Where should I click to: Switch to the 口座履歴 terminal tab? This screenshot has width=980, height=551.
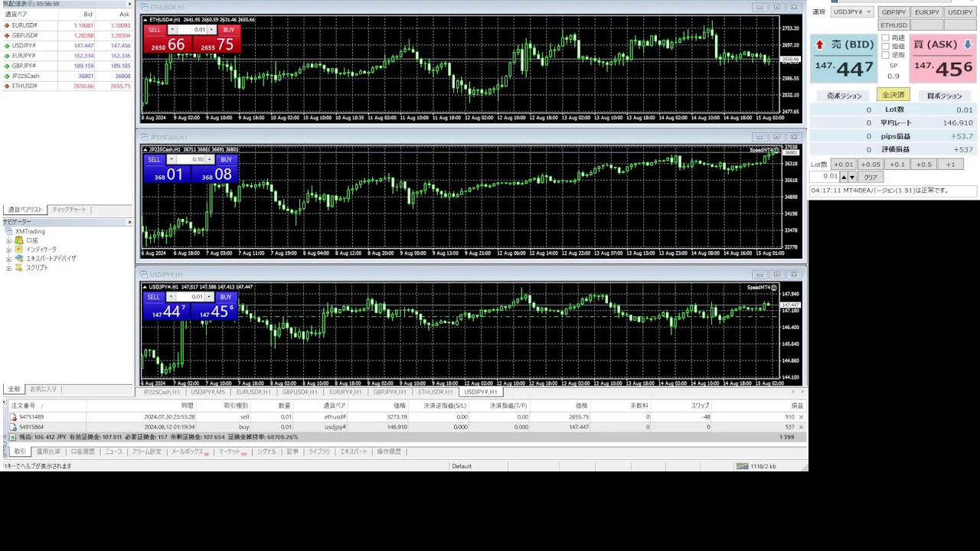(x=83, y=452)
